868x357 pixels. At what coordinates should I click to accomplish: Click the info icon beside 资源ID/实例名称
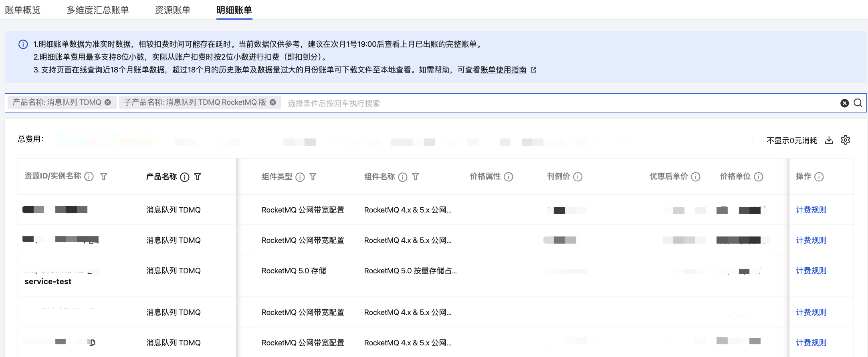click(89, 176)
